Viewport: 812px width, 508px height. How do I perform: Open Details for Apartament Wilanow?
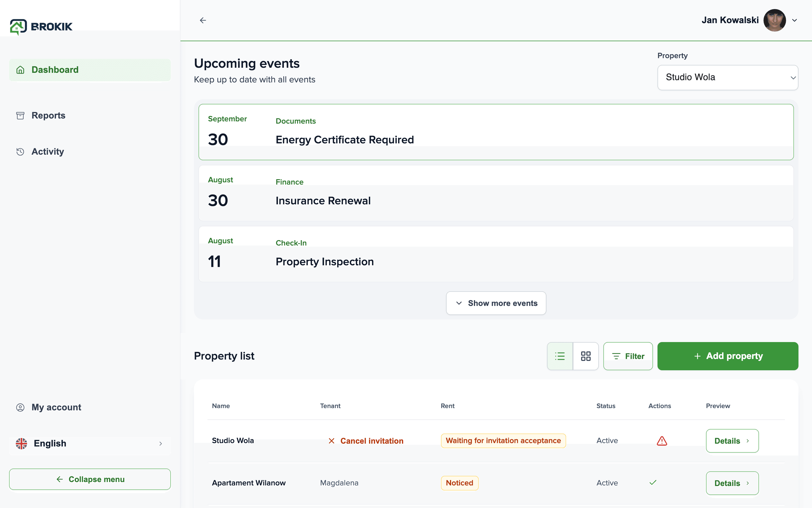pyautogui.click(x=732, y=483)
